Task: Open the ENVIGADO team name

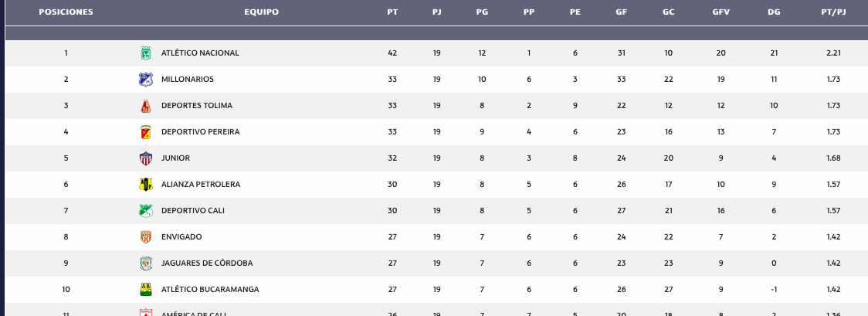Action: 181,237
